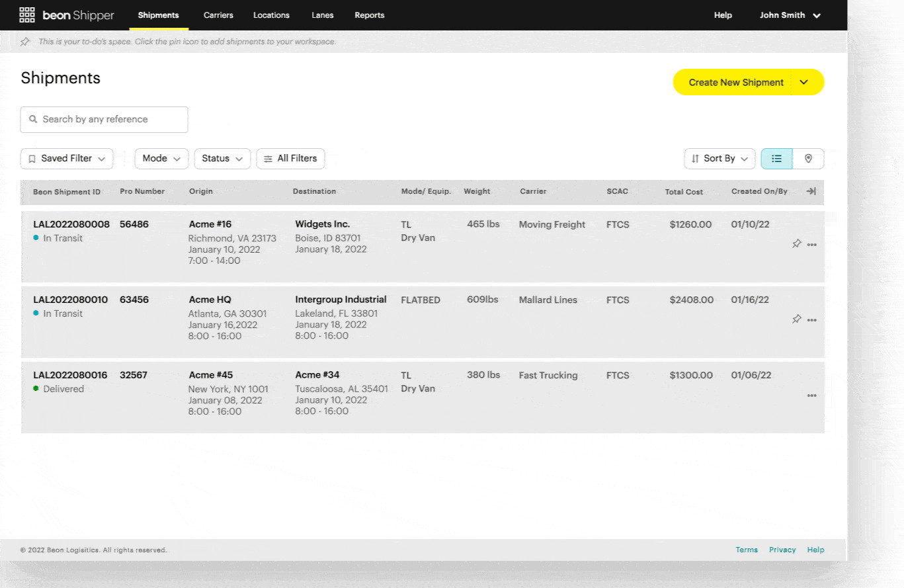Screen dimensions: 904x588
Task: Pin shipment LAL2022080010 to workspace
Action: [x=796, y=319]
